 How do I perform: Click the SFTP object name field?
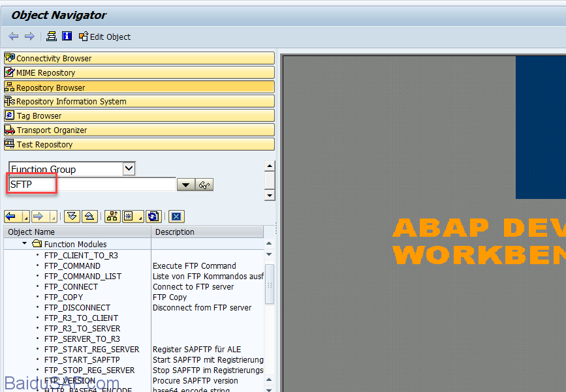tap(91, 185)
